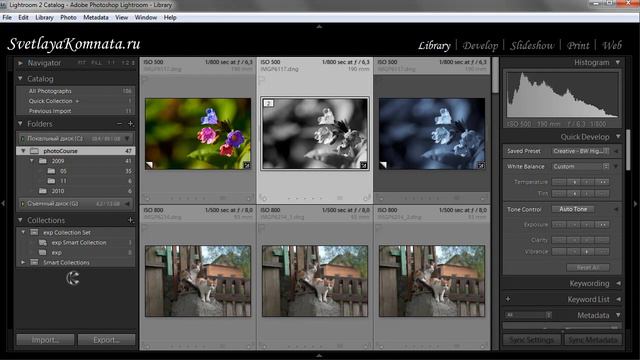This screenshot has height=360, width=640.
Task: Click the virtual copy page-curl on blue flower thumbnail
Action: [x=383, y=165]
